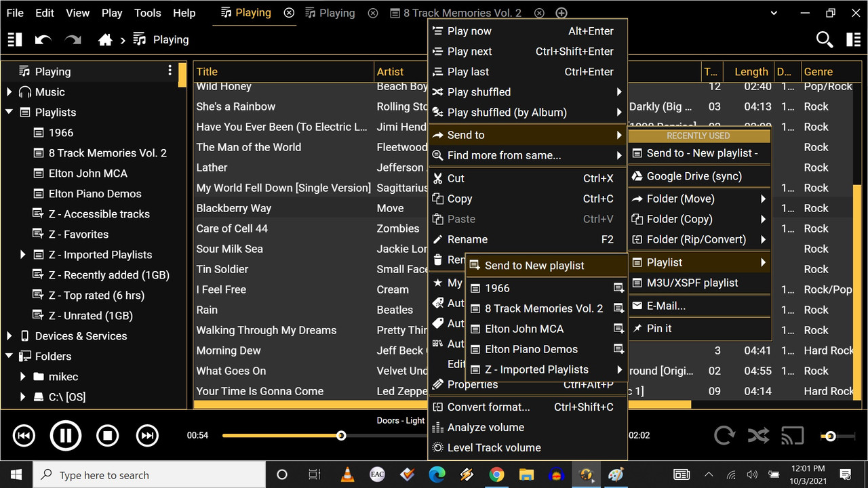Open the Play menu

pyautogui.click(x=112, y=13)
